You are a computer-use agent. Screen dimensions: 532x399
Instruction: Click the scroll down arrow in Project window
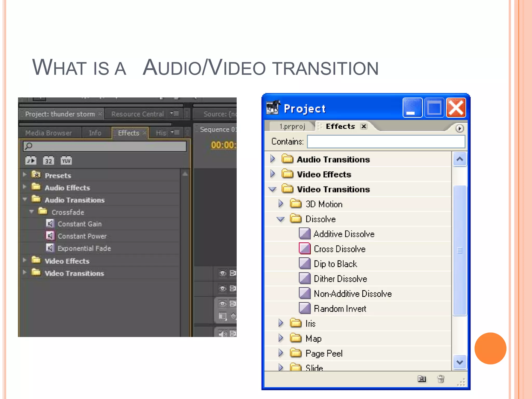(460, 362)
